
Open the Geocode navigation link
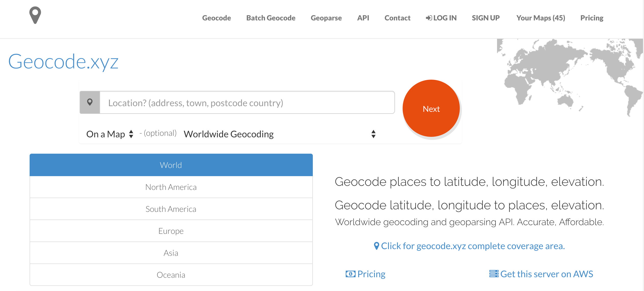click(216, 18)
